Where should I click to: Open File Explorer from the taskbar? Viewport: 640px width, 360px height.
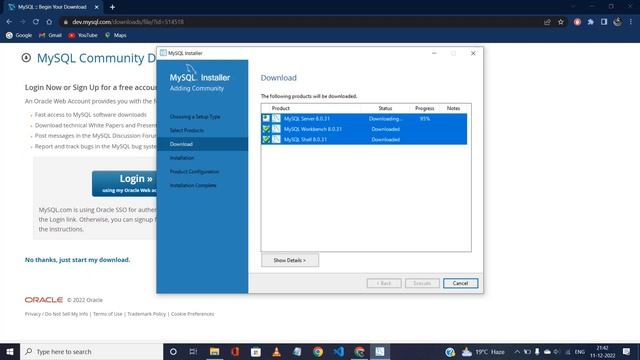click(214, 351)
